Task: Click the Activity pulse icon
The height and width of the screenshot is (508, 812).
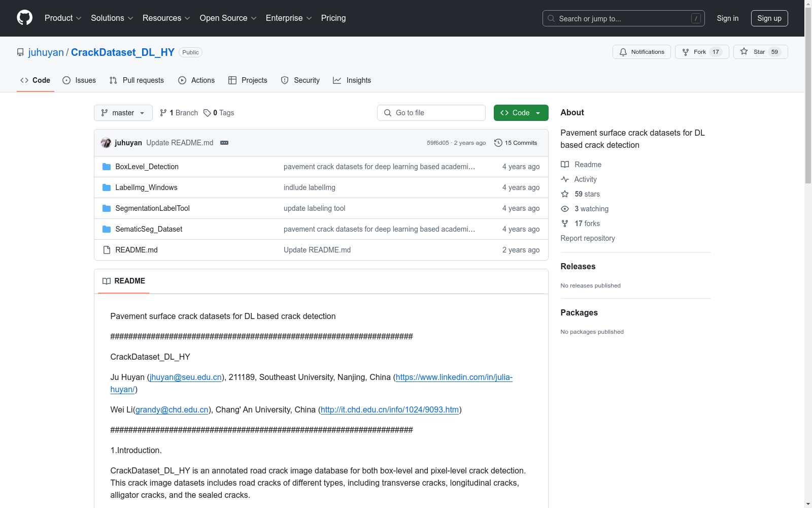Action: tap(565, 179)
